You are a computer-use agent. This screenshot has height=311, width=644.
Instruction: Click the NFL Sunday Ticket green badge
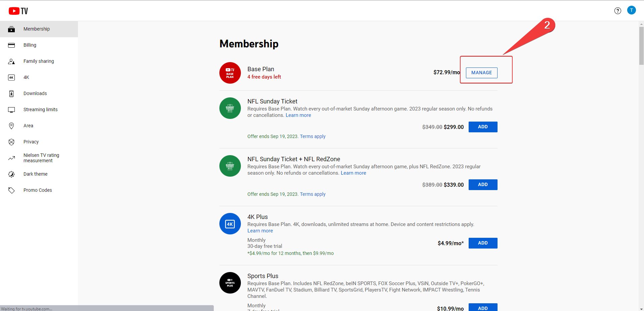click(x=230, y=108)
